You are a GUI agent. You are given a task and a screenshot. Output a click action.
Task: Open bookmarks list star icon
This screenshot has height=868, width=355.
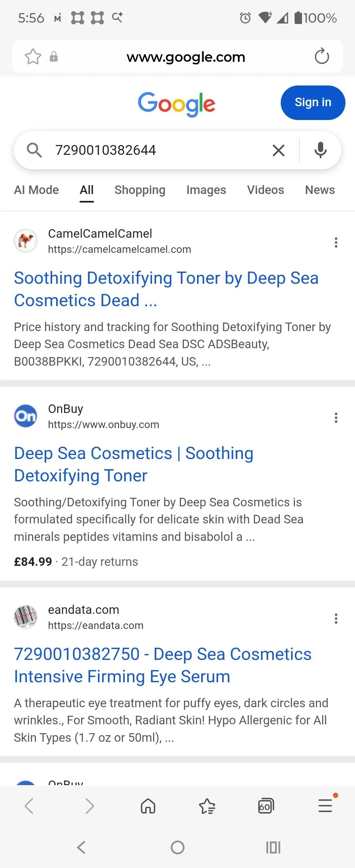[x=207, y=806]
